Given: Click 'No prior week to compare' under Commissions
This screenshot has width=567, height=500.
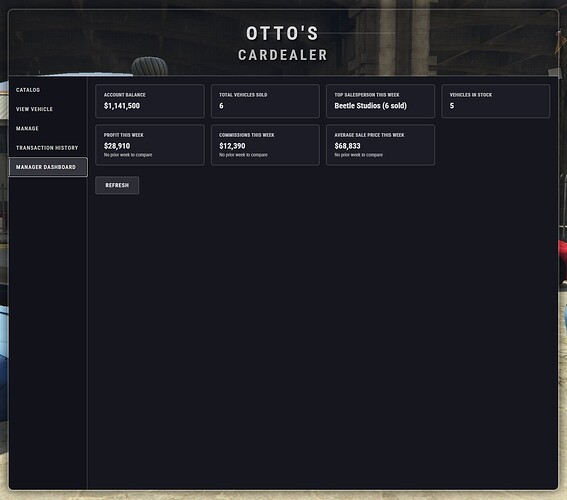Looking at the screenshot, I should [243, 155].
